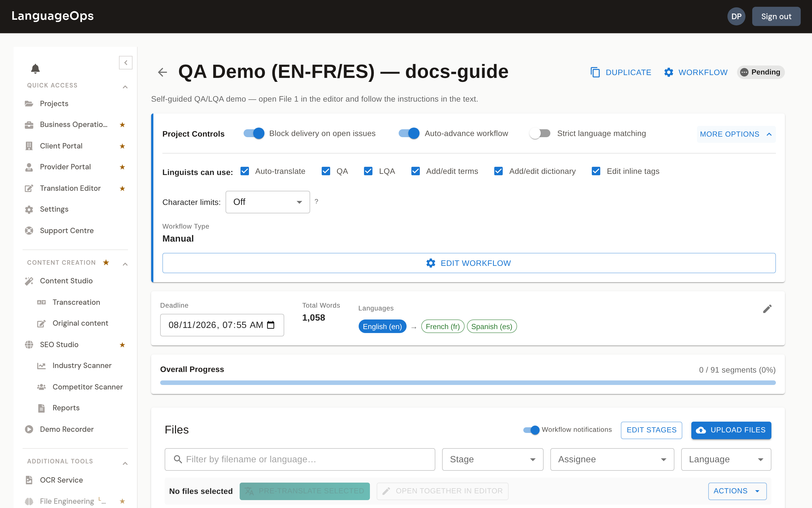This screenshot has width=812, height=508.
Task: Click the File Engineering favorite star
Action: tap(122, 501)
